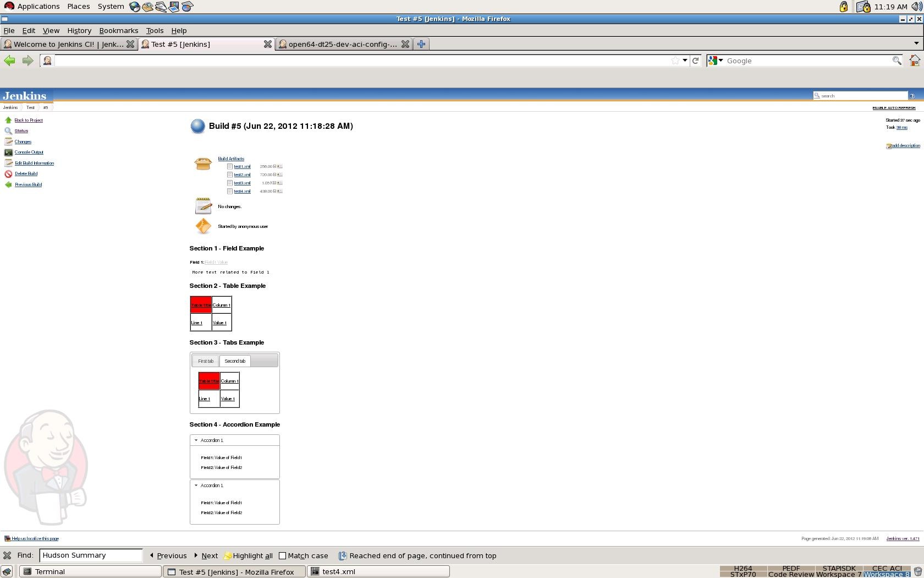Open a new tab with plus button
The image size is (924, 578).
pos(421,44)
